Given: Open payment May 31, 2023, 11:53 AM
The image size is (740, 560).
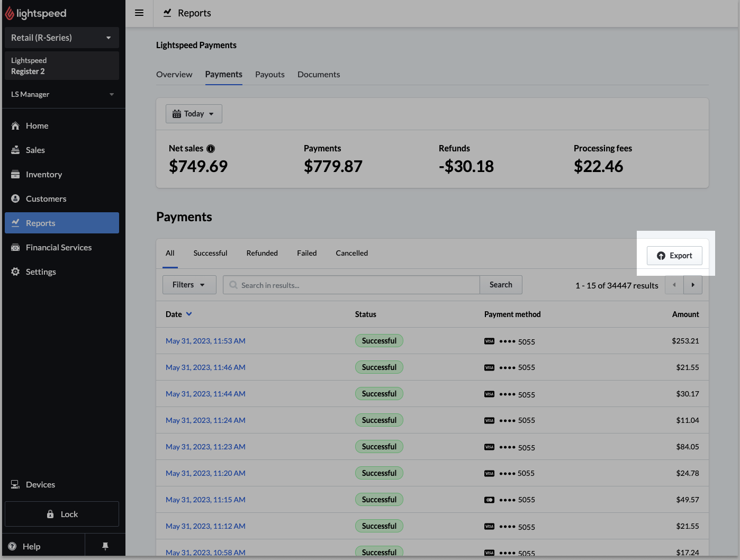Looking at the screenshot, I should tap(205, 341).
